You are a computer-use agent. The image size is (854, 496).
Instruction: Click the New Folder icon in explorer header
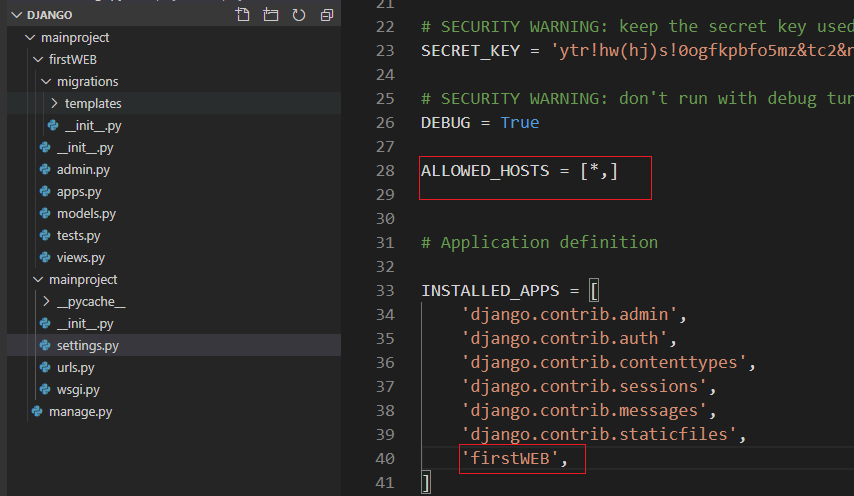(271, 15)
